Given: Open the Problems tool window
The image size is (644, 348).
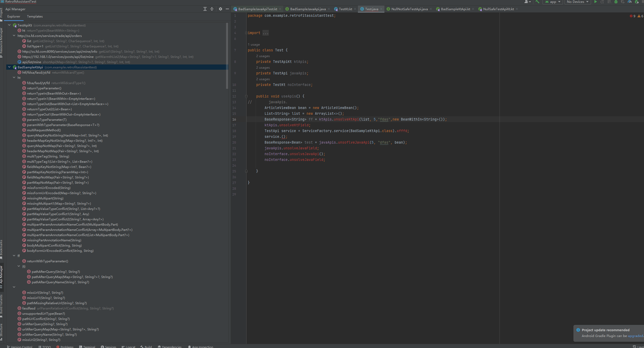Looking at the screenshot, I should (65, 346).
